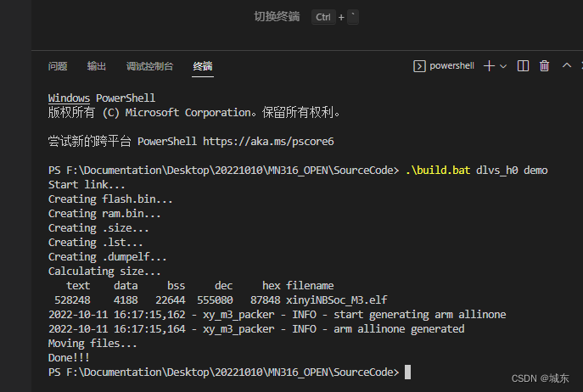Click the 'start generating arm allinone' text
This screenshot has width=583, height=392.
tap(420, 315)
